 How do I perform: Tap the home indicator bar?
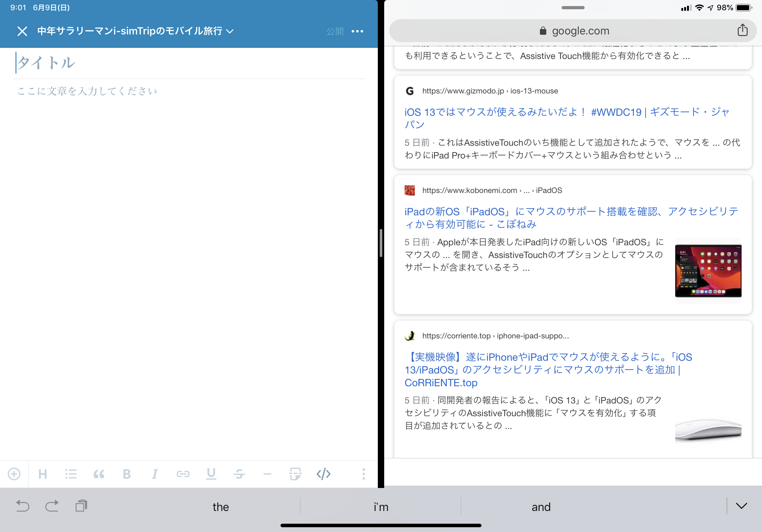[381, 525]
